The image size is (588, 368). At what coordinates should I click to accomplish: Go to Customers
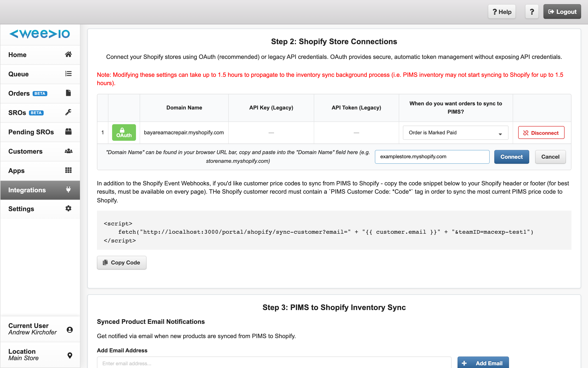[40, 151]
